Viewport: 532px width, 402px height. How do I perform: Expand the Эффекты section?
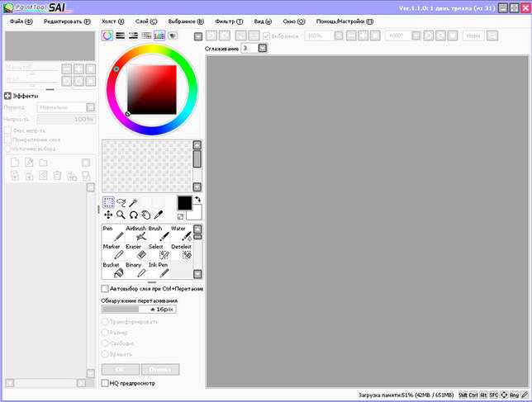pos(7,96)
